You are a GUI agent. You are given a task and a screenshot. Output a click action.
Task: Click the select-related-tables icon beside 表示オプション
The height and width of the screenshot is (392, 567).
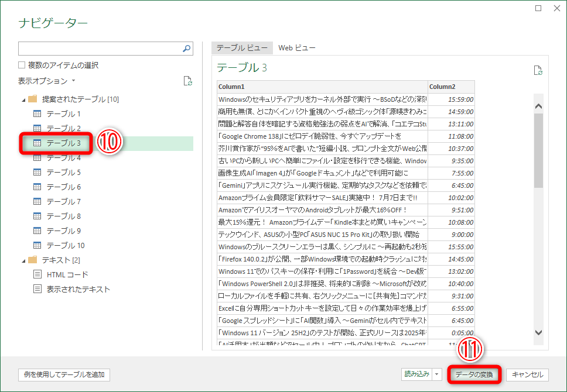point(187,82)
